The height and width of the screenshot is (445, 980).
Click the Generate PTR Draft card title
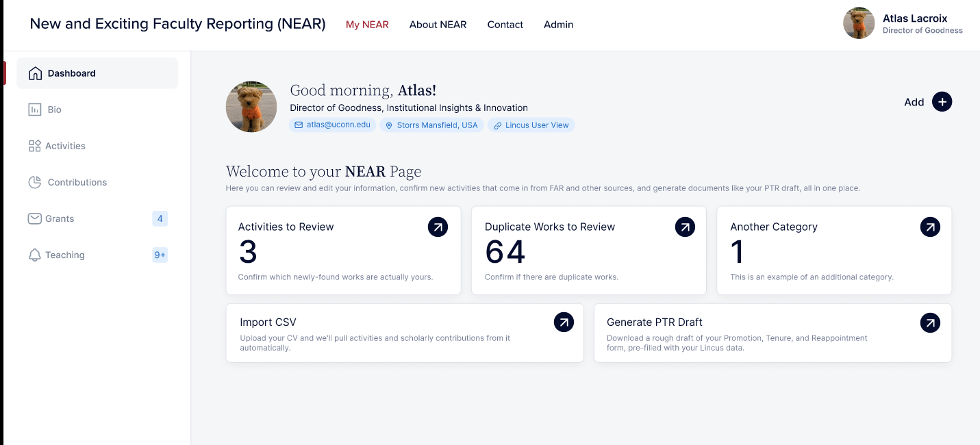click(x=655, y=322)
